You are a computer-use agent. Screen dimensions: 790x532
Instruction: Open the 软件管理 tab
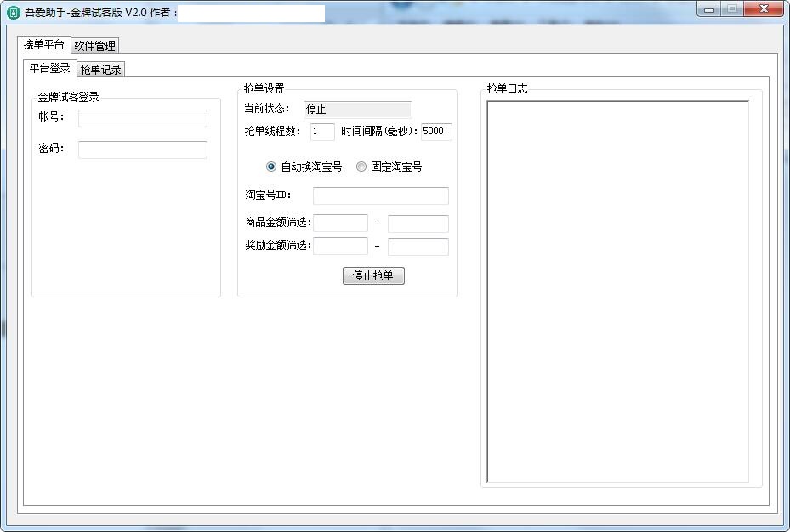pyautogui.click(x=94, y=46)
